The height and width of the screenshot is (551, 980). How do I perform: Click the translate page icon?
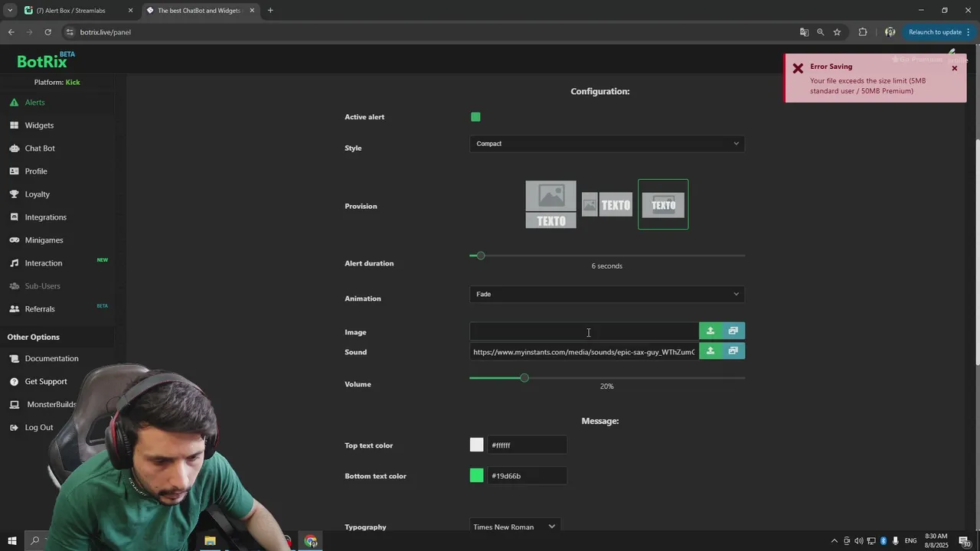coord(804,32)
